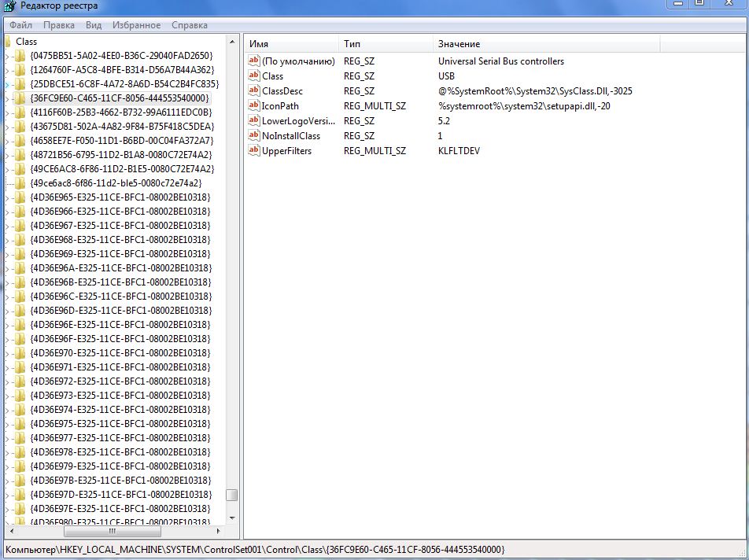The height and width of the screenshot is (560, 749).
Task: Click the folder icon of lowercase {49ce6ac8-6f86-11d2-ble5-0080c72e74a2}
Action: click(20, 183)
